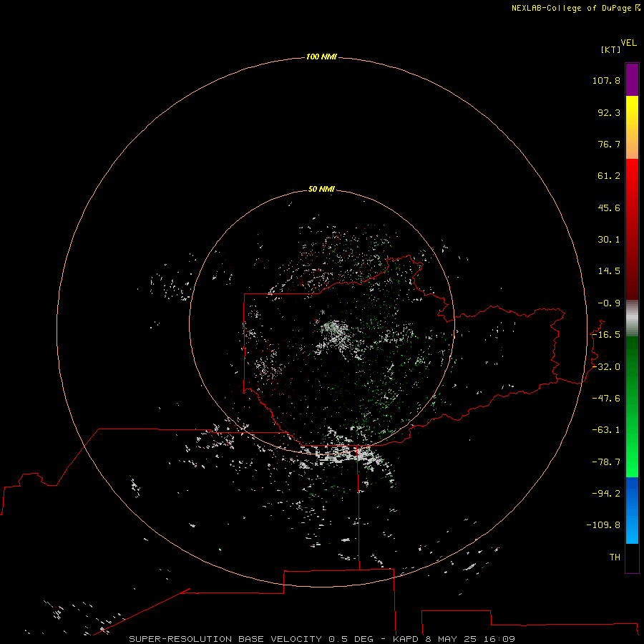Click the TH label below the scale
The image size is (644, 644).
pyautogui.click(x=615, y=557)
